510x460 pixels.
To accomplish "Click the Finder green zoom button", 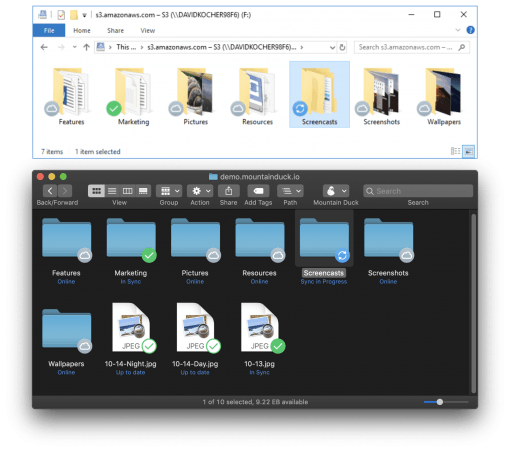I will pos(63,176).
